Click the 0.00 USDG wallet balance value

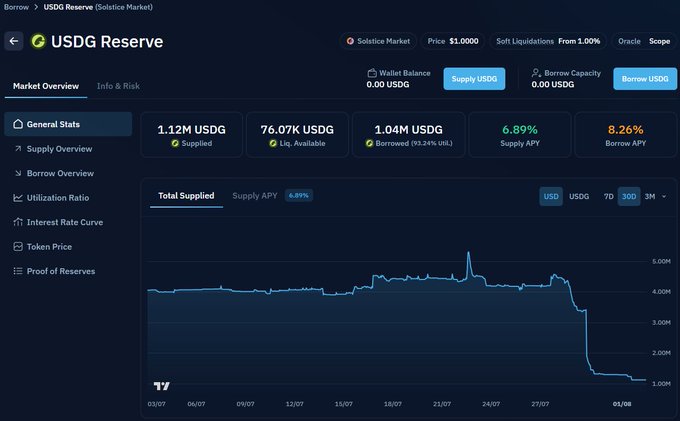click(x=388, y=85)
